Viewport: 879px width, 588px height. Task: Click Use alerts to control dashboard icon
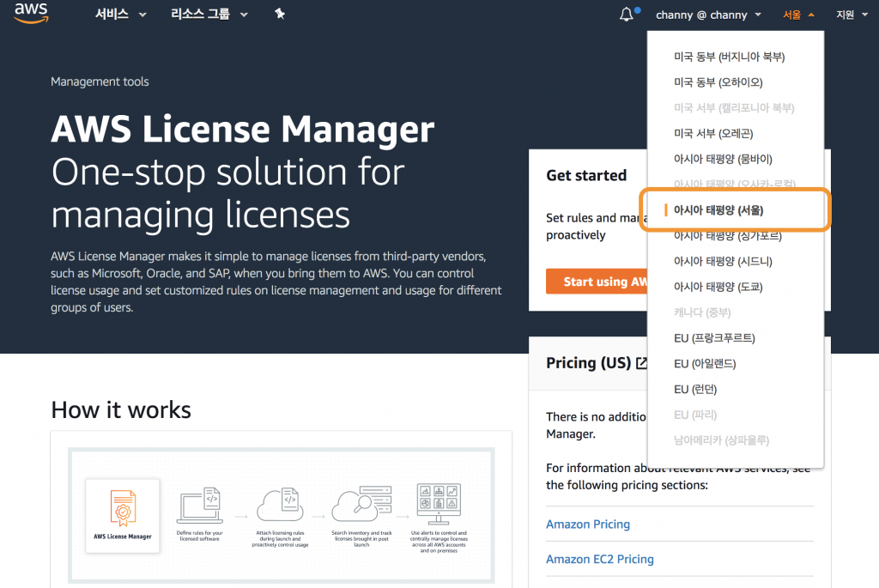coord(439,504)
